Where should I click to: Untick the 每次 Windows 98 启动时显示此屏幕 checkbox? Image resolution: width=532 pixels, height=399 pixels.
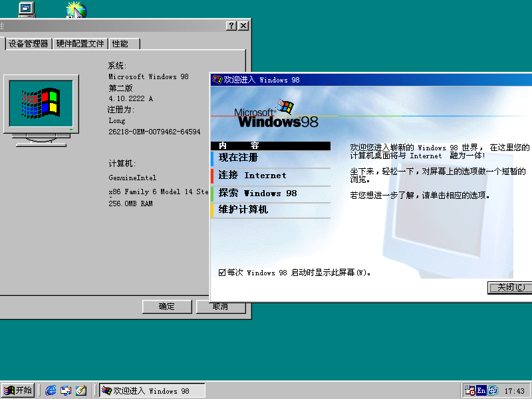point(222,273)
